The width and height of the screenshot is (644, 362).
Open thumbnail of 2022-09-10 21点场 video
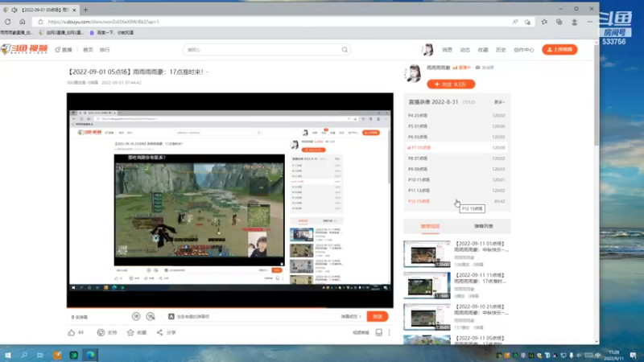pyautogui.click(x=427, y=317)
